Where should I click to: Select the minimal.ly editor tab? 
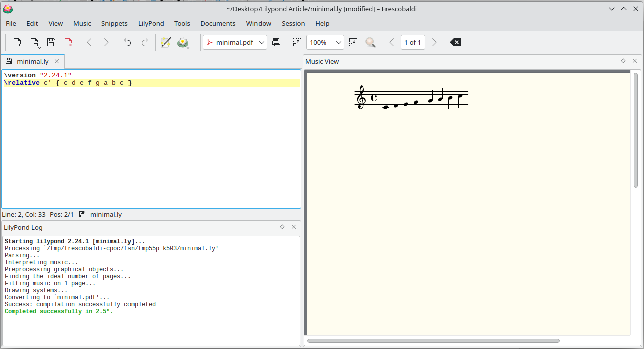click(x=33, y=61)
